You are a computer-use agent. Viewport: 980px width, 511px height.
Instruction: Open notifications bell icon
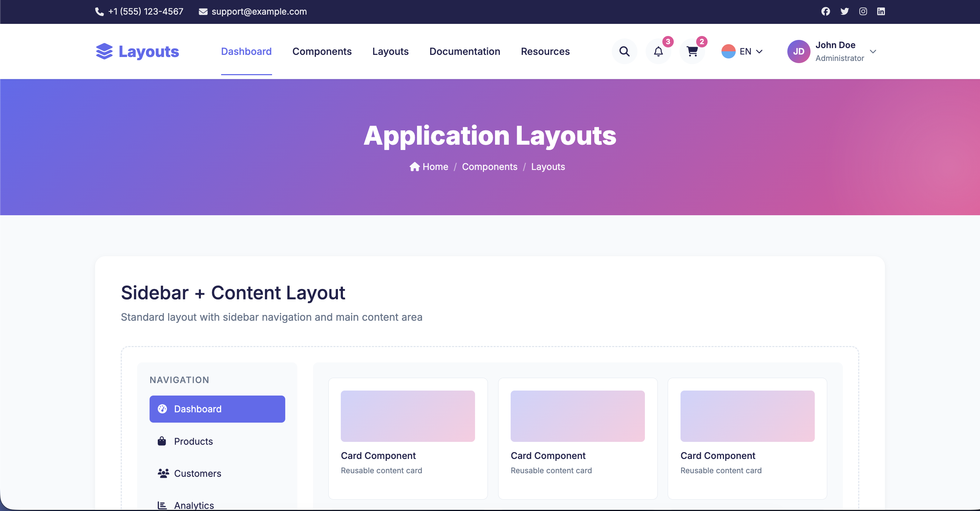click(x=658, y=51)
